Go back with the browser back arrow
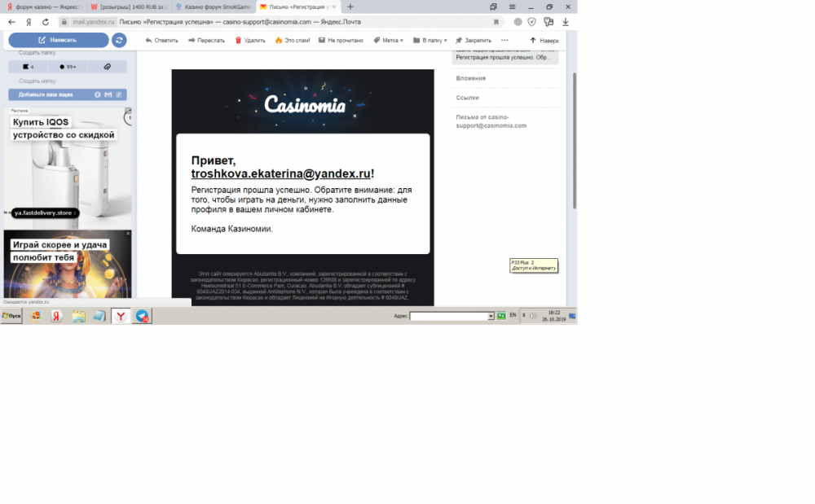 pyautogui.click(x=11, y=22)
